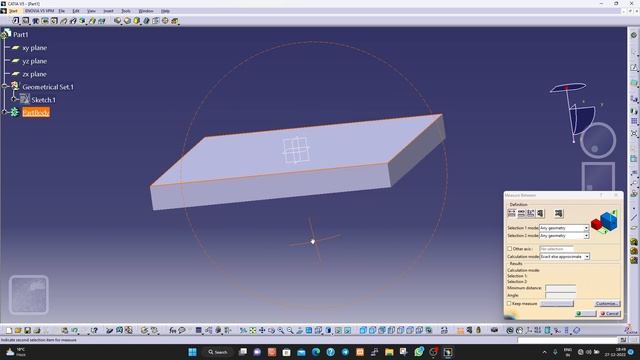Click the Normal View icon

300,330
